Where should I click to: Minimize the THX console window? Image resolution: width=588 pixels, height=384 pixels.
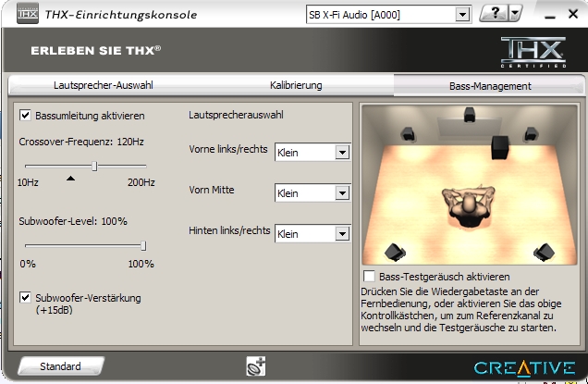click(549, 17)
